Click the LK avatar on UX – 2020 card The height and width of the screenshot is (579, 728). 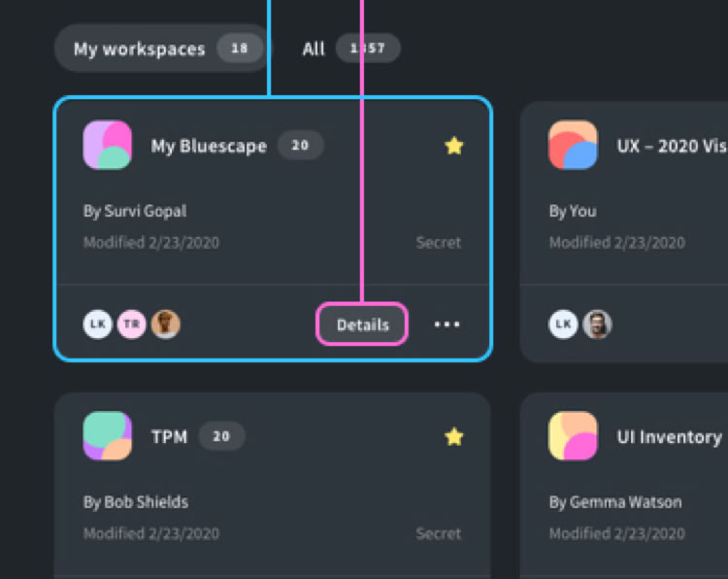(x=563, y=324)
